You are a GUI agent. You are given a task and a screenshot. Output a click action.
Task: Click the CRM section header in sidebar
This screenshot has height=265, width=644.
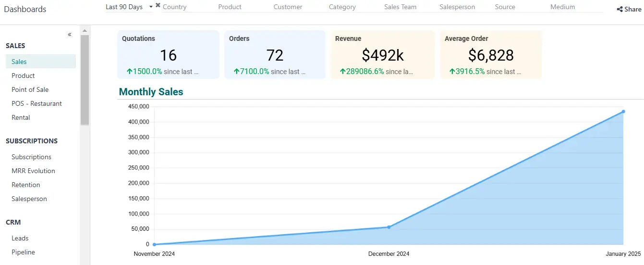(13, 222)
